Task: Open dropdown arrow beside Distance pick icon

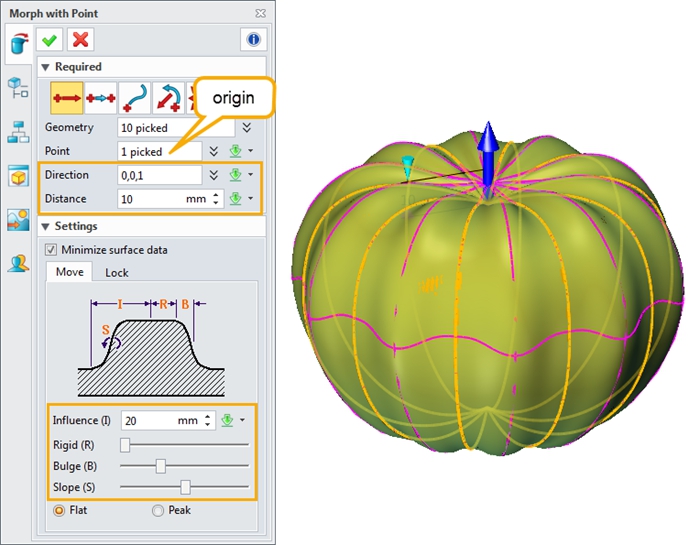Action: point(250,198)
